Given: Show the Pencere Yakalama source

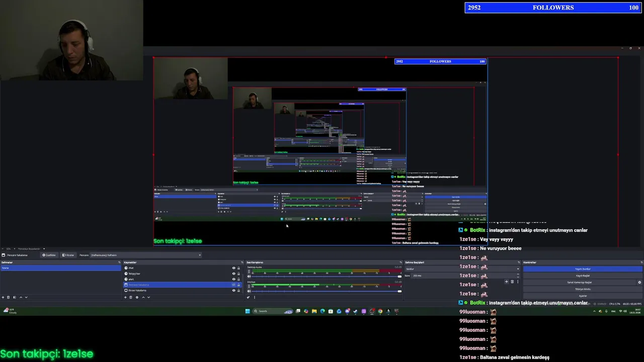Looking at the screenshot, I should 233,285.
